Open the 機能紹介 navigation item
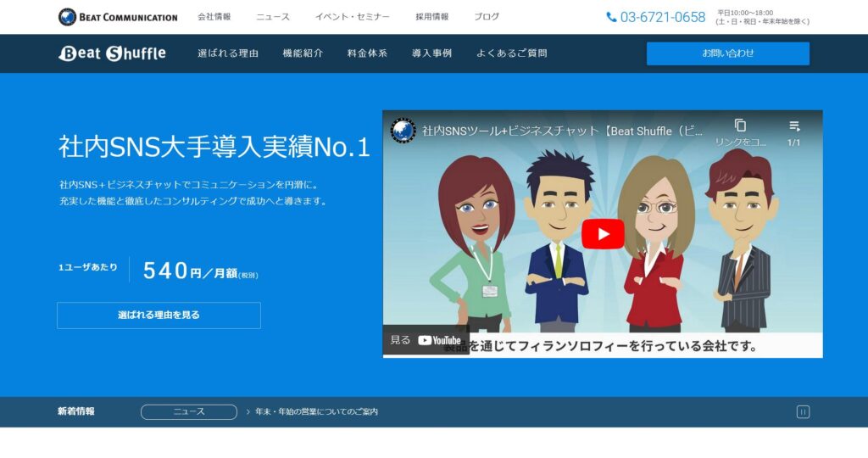 coord(303,53)
